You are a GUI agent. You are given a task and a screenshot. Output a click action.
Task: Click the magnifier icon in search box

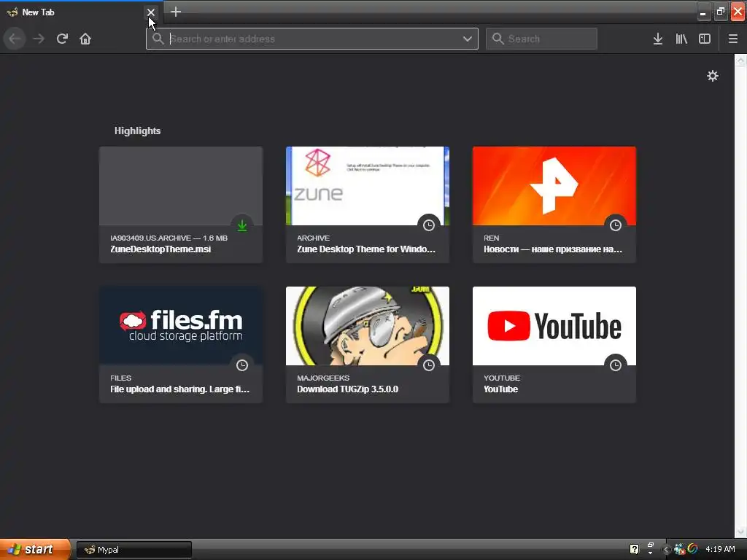pyautogui.click(x=498, y=39)
